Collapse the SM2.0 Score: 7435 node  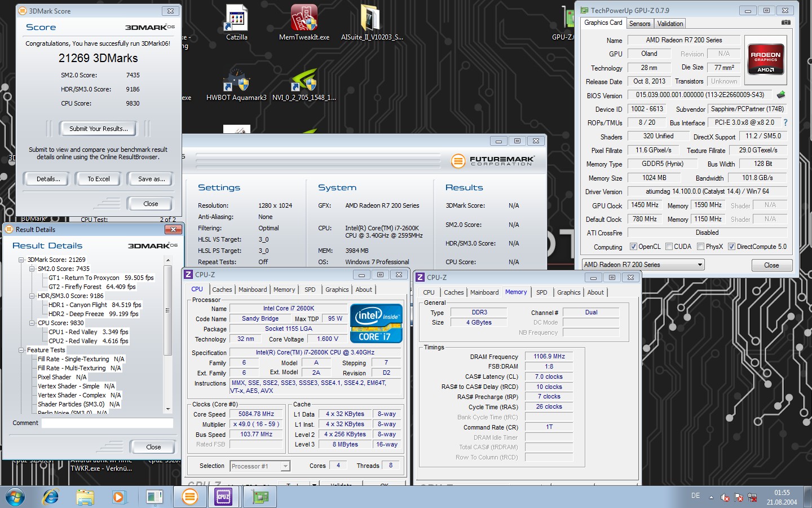tap(32, 269)
